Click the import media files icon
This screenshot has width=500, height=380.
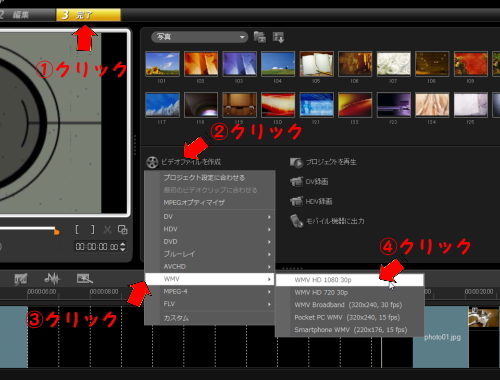[278, 37]
